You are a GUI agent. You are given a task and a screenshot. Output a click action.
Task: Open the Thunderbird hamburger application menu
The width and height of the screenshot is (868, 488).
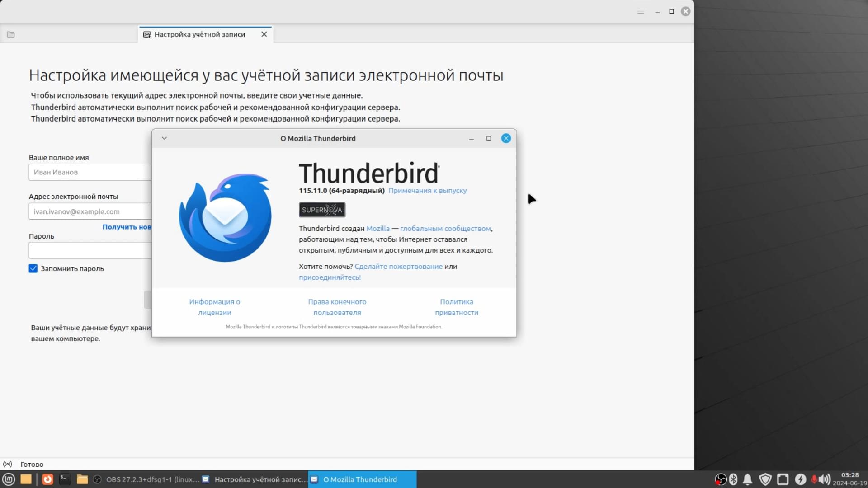(641, 11)
